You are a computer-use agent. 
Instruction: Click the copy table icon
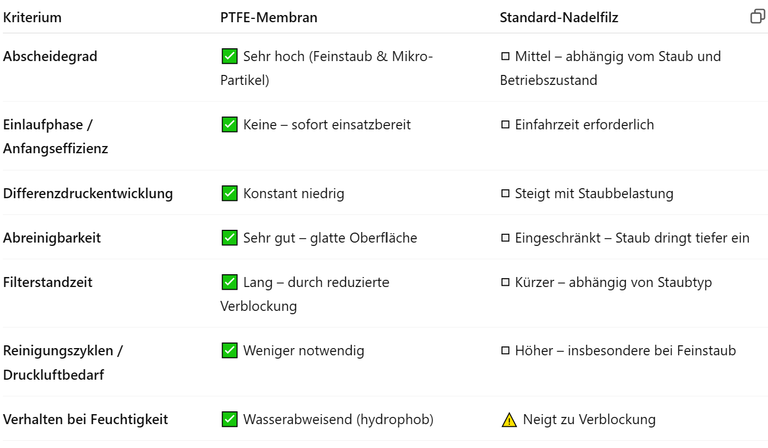757,17
